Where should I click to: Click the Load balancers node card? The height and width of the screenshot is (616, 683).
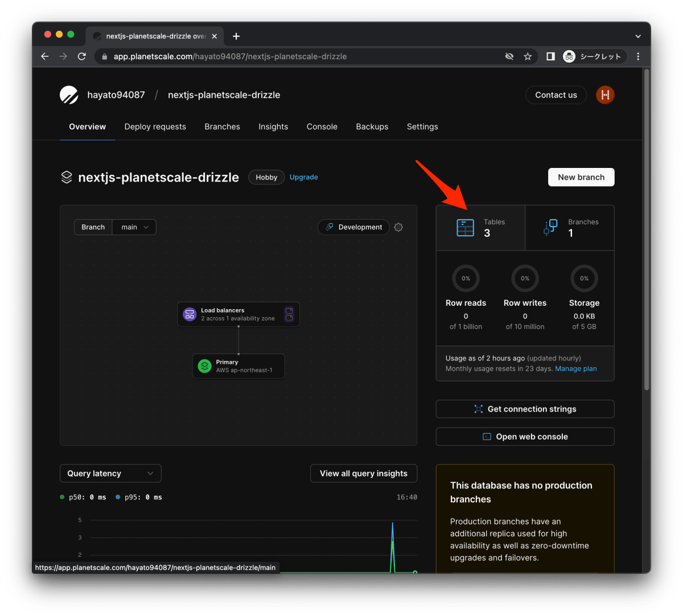click(238, 314)
